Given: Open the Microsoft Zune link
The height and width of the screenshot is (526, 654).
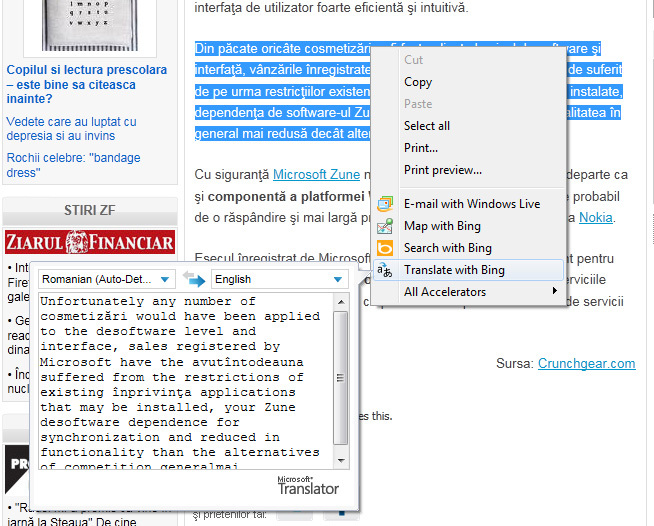Looking at the screenshot, I should tap(316, 174).
